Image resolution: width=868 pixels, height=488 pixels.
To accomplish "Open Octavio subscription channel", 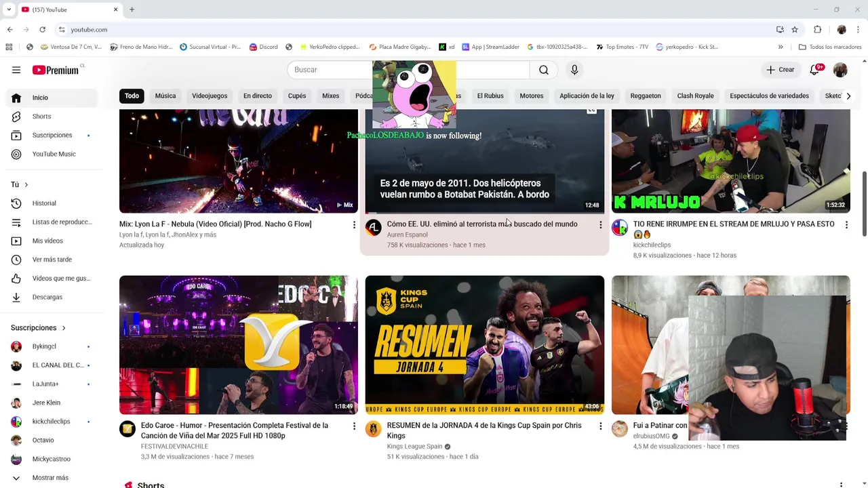I will pos(52,441).
